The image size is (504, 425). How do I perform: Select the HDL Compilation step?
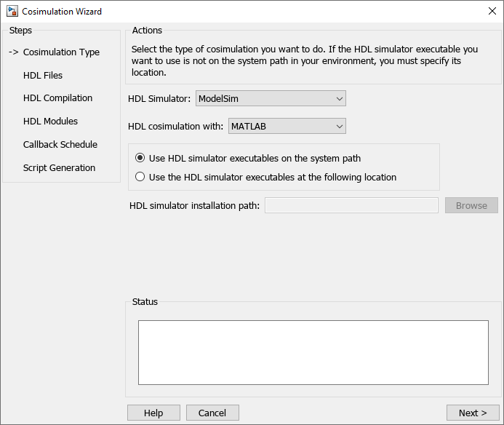point(57,98)
